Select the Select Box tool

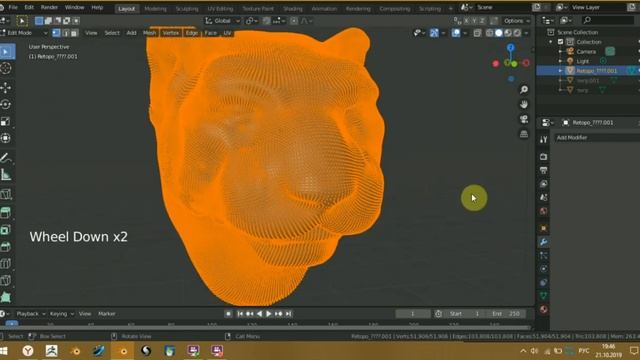coord(6,52)
